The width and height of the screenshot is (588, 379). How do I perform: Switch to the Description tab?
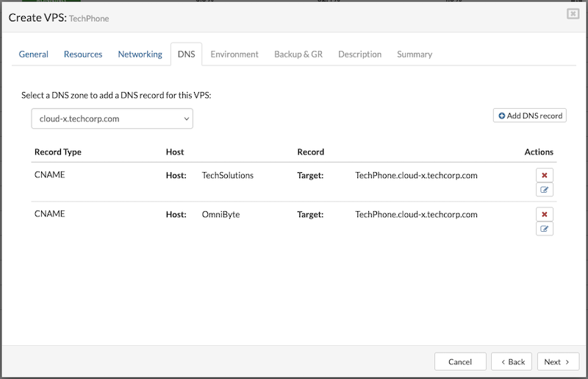pyautogui.click(x=359, y=54)
